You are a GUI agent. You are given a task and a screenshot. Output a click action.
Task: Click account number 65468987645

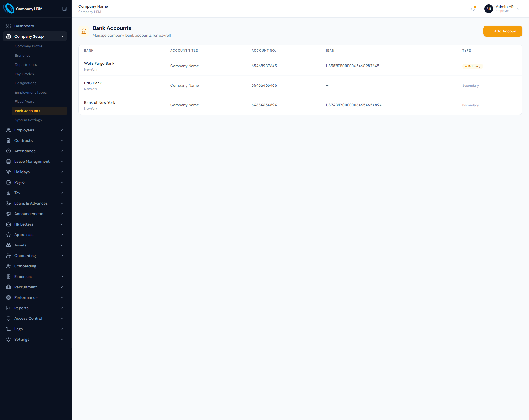tap(264, 66)
